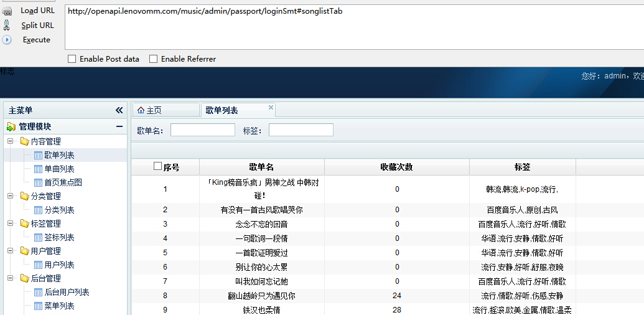644x315 pixels.
Task: Click the 首页焦点图 table icon
Action: [38, 182]
